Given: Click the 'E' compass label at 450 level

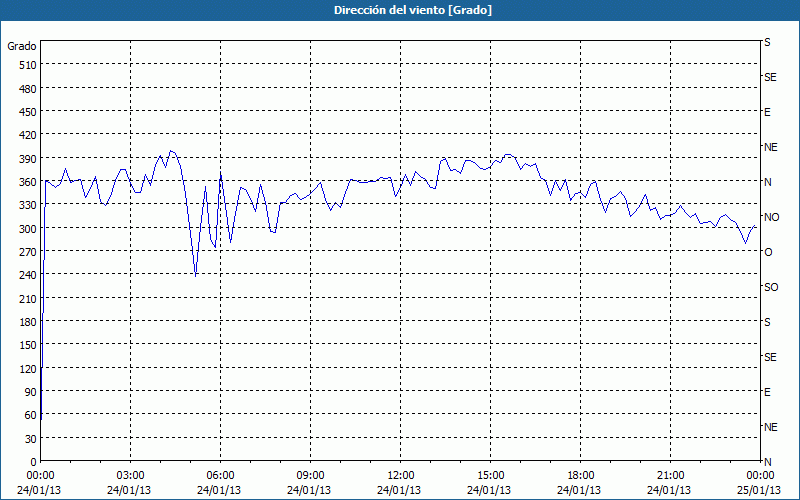Looking at the screenshot, I should 767,112.
